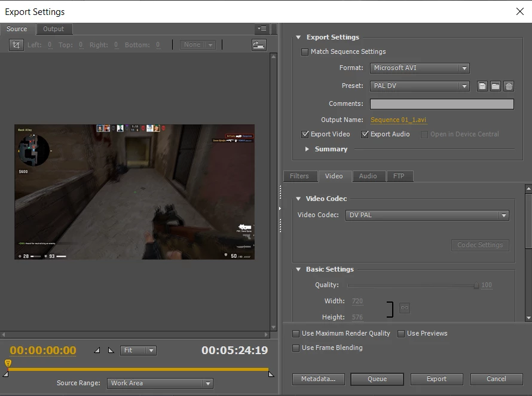Click the preview vertical scrollbar up arrow
Screen dimensions: 532x396
(273, 57)
